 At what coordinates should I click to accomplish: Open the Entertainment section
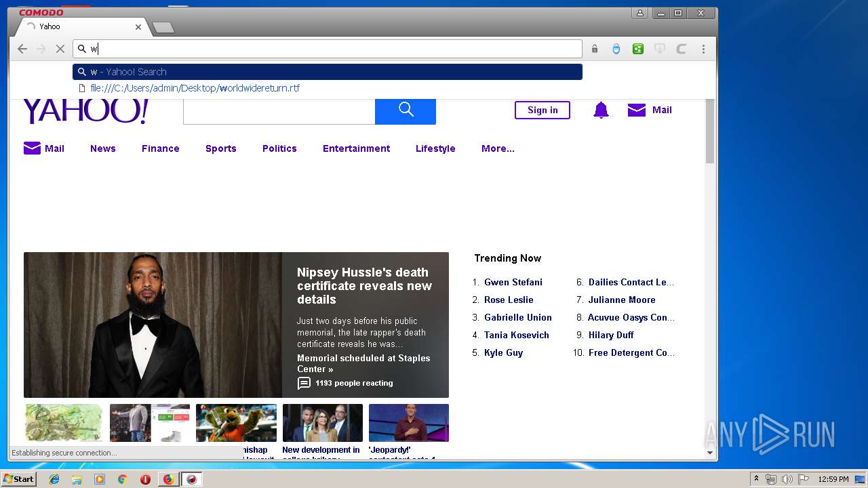[356, 148]
